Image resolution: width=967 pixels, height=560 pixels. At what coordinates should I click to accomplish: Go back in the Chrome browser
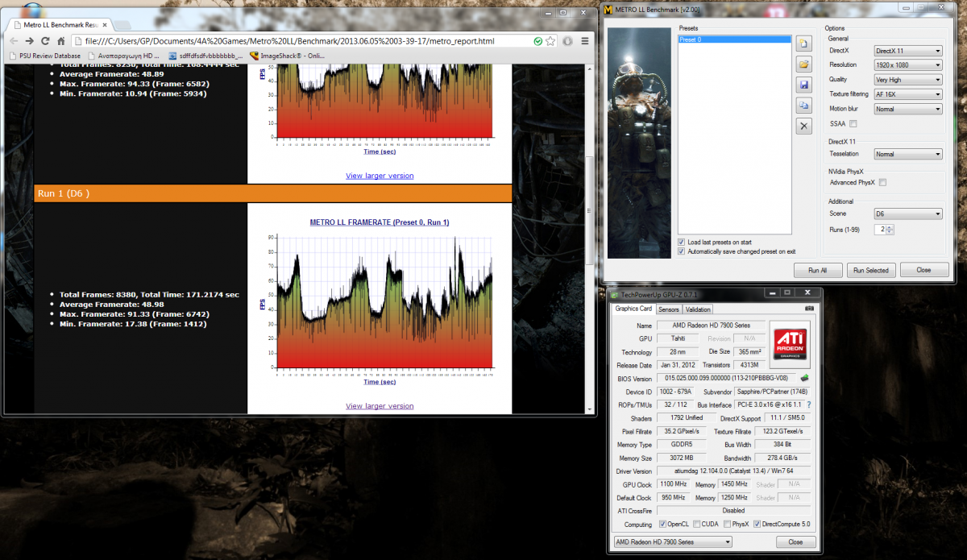[x=14, y=40]
